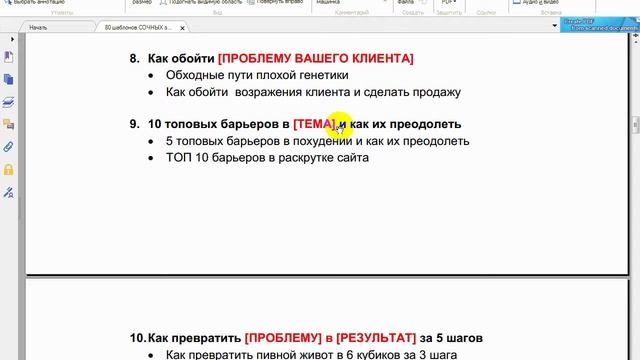Open the Pages thumbnails panel
This screenshot has height=360, width=640.
(x=9, y=79)
